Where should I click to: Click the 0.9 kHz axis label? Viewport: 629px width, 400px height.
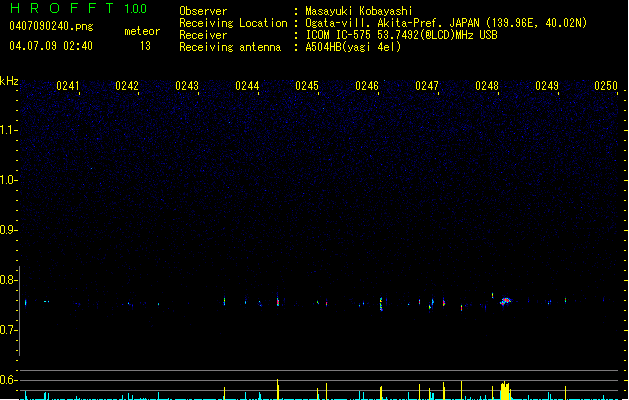coord(9,230)
